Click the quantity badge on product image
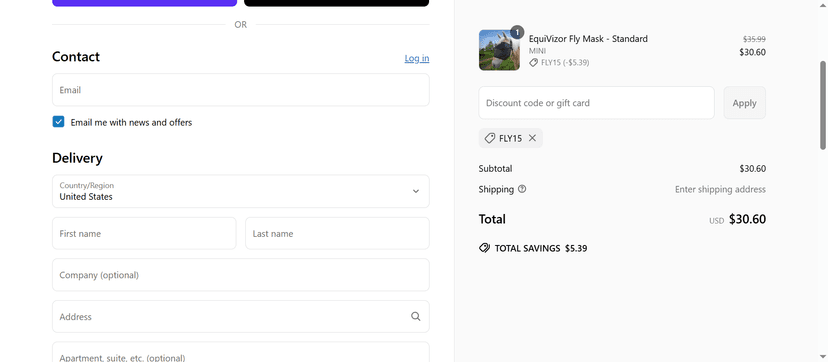This screenshot has height=362, width=828. click(517, 33)
